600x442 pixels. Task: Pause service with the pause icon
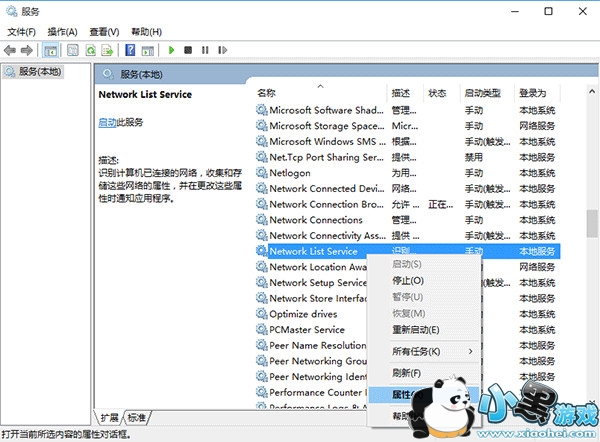pyautogui.click(x=205, y=50)
